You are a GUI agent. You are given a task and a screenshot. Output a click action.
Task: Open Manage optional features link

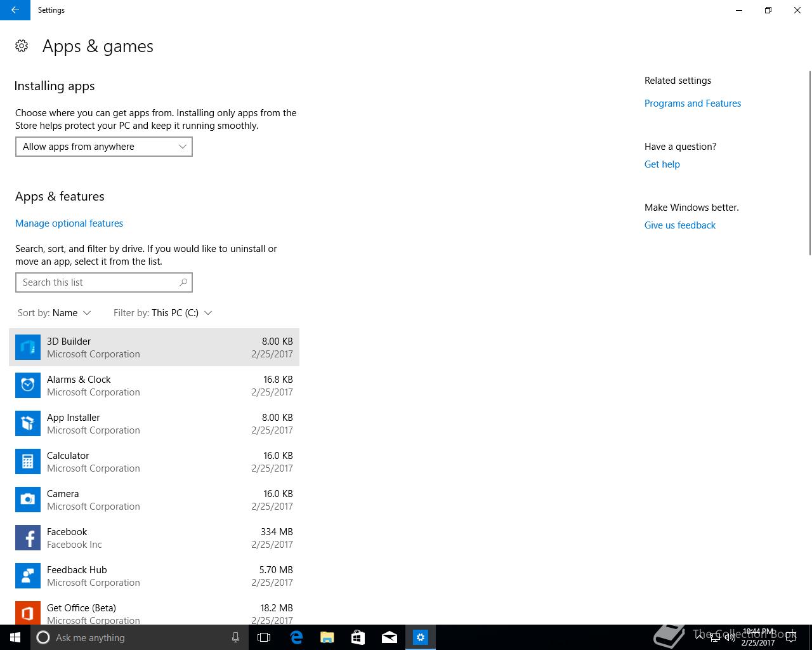point(69,223)
